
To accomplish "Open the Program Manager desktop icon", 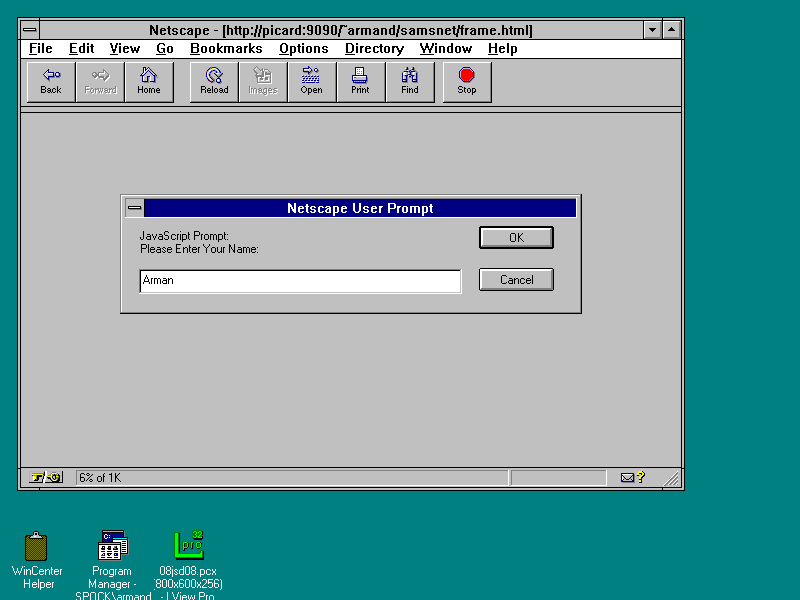I will click(x=112, y=547).
